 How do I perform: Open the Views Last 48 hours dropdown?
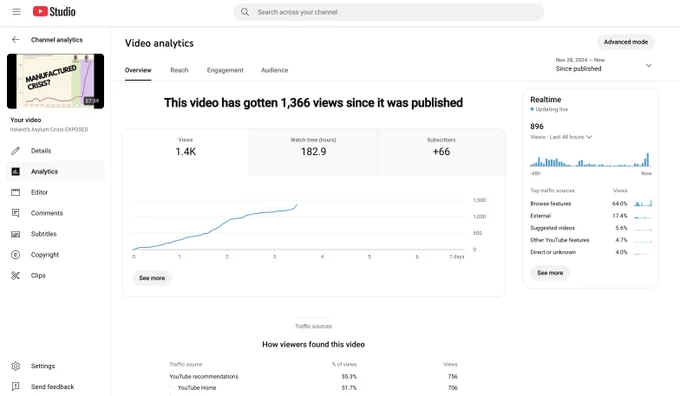click(x=561, y=137)
